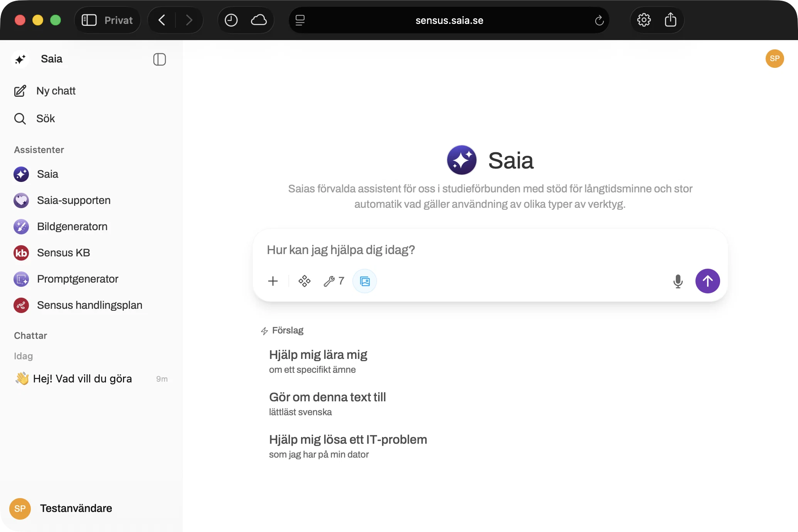
Task: Click the Saia-supporten heart icon
Action: pos(21,200)
